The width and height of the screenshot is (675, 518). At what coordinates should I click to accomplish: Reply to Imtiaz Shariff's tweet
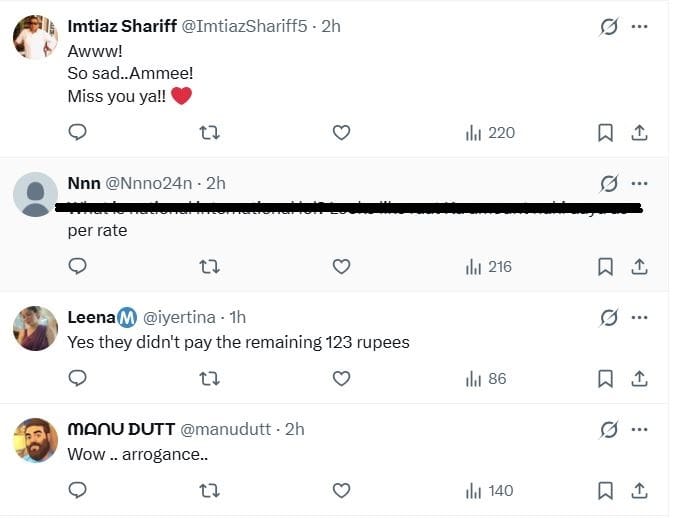(77, 132)
